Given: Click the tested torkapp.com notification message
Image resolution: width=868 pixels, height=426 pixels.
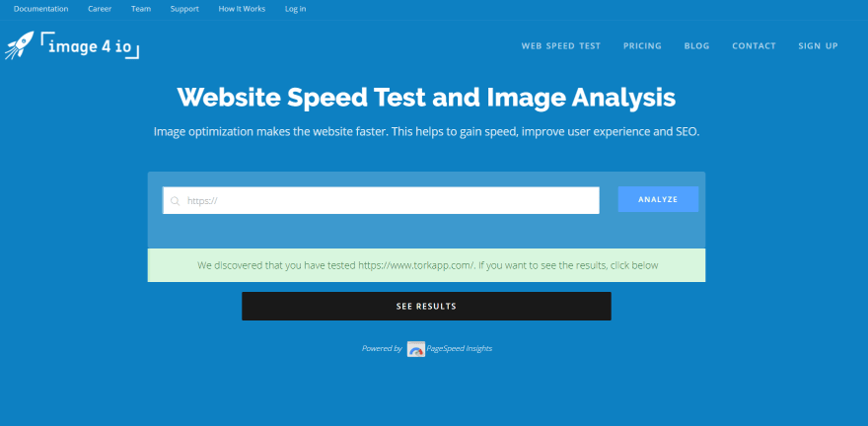Looking at the screenshot, I should (426, 265).
